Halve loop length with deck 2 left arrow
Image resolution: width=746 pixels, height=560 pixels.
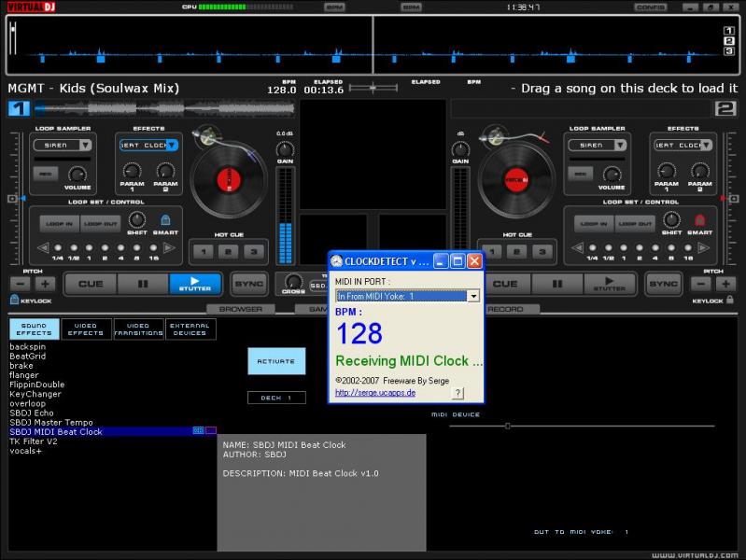click(x=577, y=247)
